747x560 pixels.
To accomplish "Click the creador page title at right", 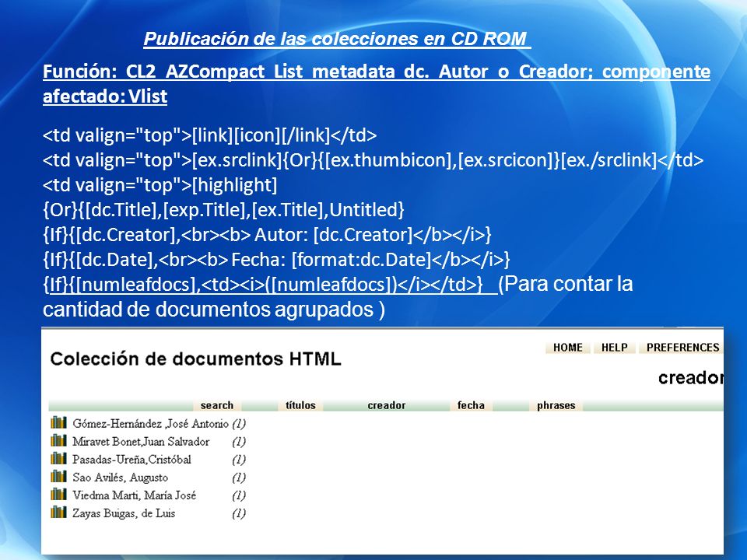I will (x=691, y=378).
